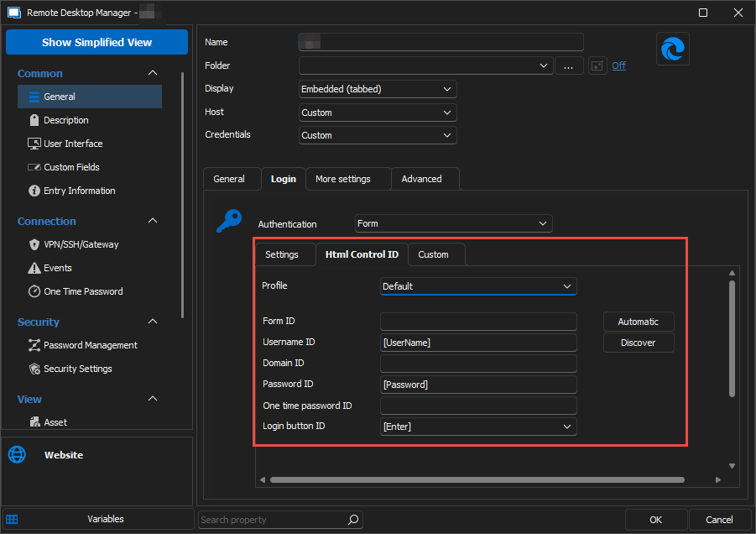Click the User Interface monitor icon
Viewport: 756px width, 534px height.
click(x=34, y=144)
